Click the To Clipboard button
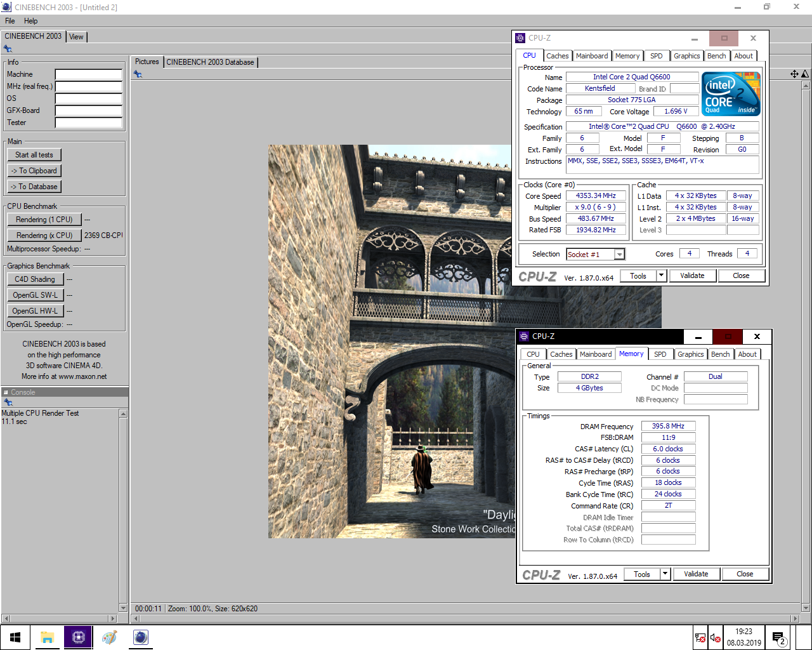Screen dimensions: 812x650 34,171
